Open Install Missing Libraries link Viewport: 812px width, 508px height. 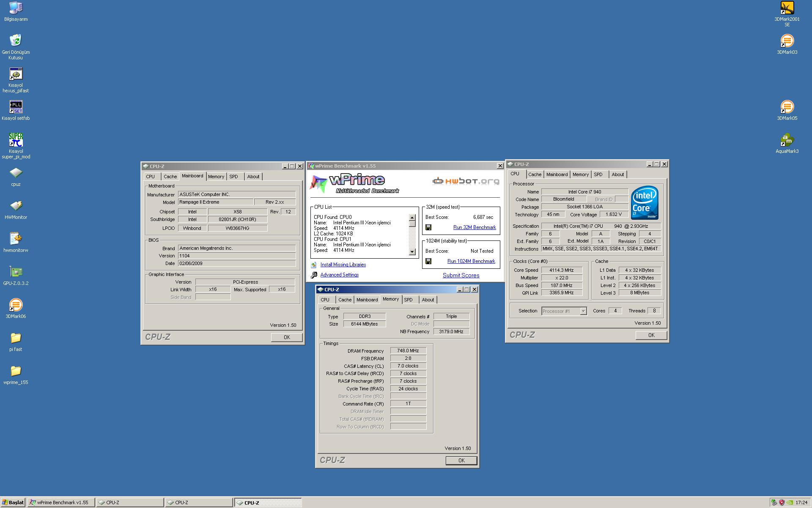(x=343, y=265)
